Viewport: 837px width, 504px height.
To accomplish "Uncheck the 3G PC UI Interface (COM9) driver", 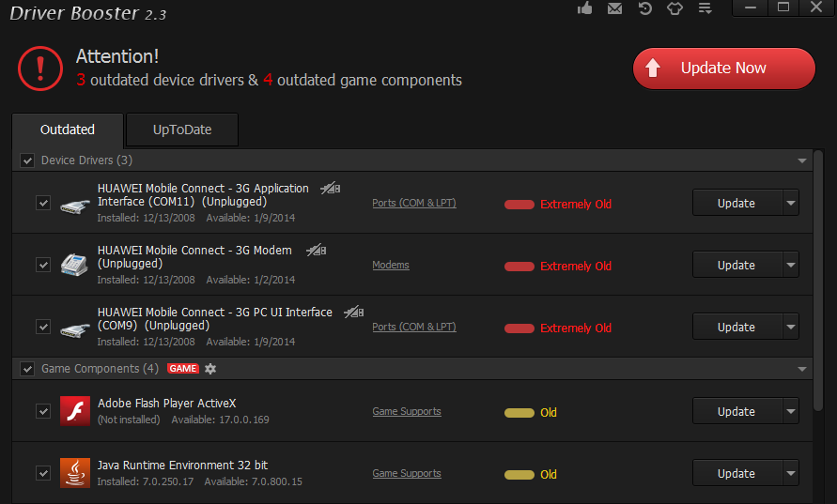I will (43, 327).
